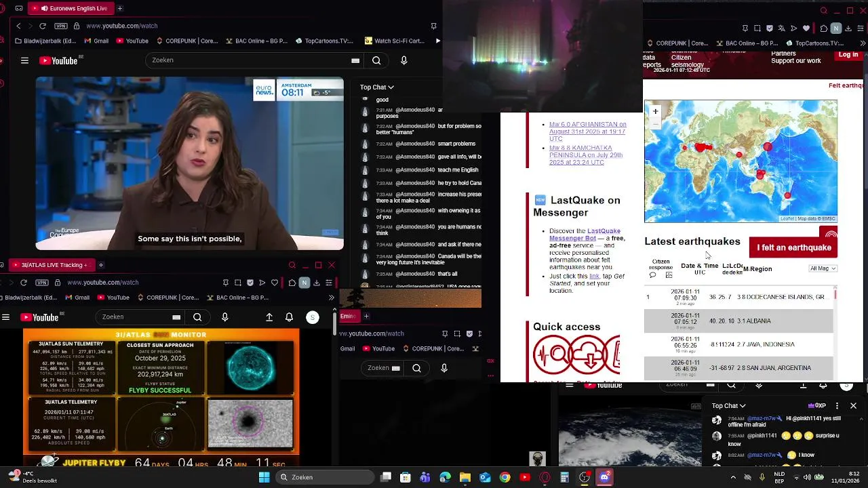Toggle VPN badge in Euronews address bar

(61, 26)
